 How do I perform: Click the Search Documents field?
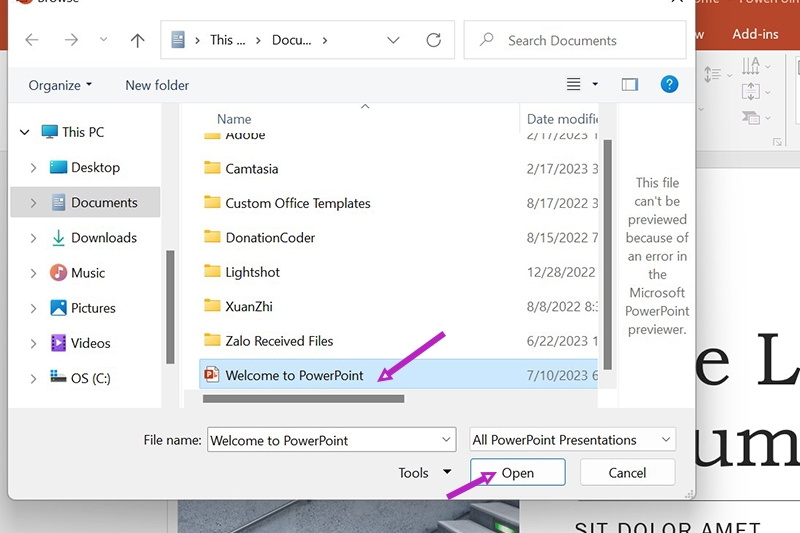coord(575,40)
